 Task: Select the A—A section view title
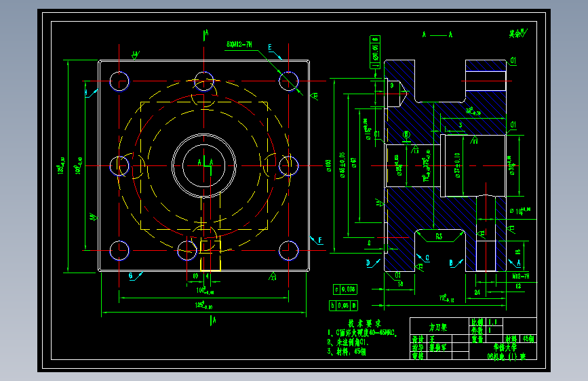(x=437, y=35)
